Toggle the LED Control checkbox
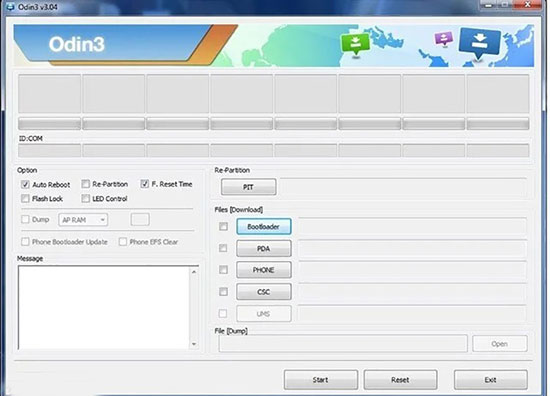This screenshot has width=550, height=396. point(86,199)
